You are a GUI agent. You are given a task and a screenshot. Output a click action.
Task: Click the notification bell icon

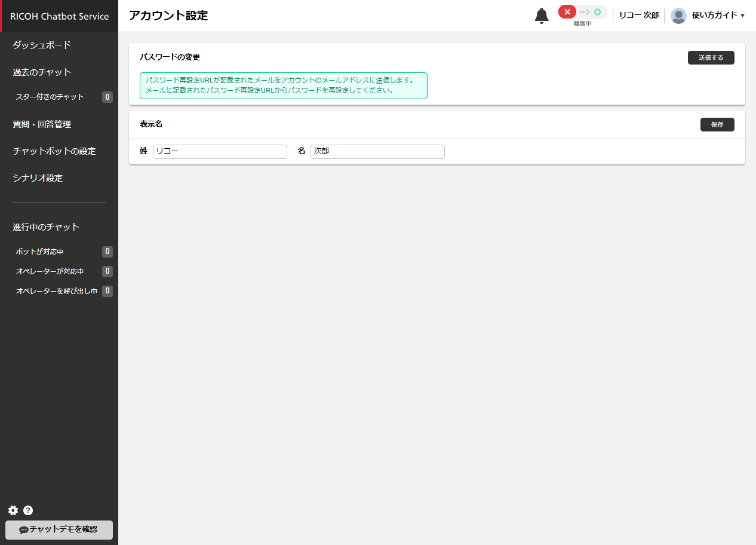(541, 16)
